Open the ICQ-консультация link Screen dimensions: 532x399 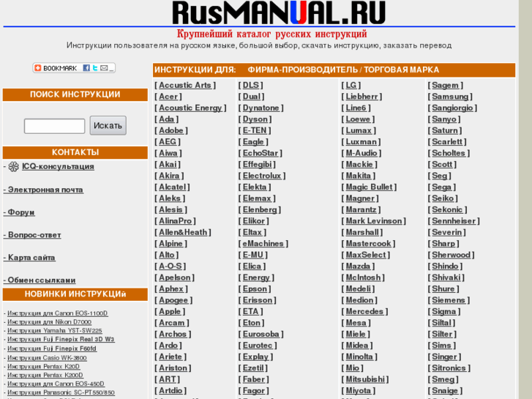58,166
